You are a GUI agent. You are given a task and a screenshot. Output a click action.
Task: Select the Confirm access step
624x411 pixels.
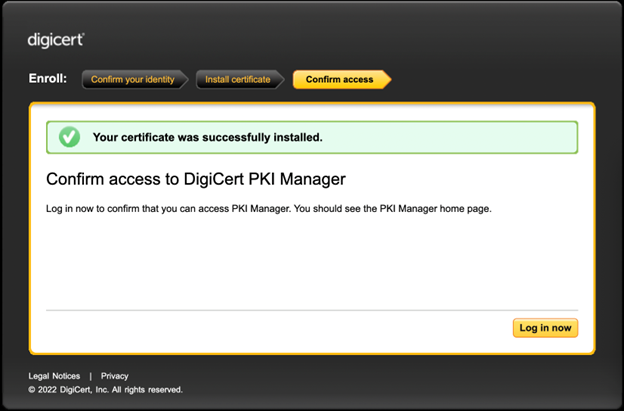342,80
